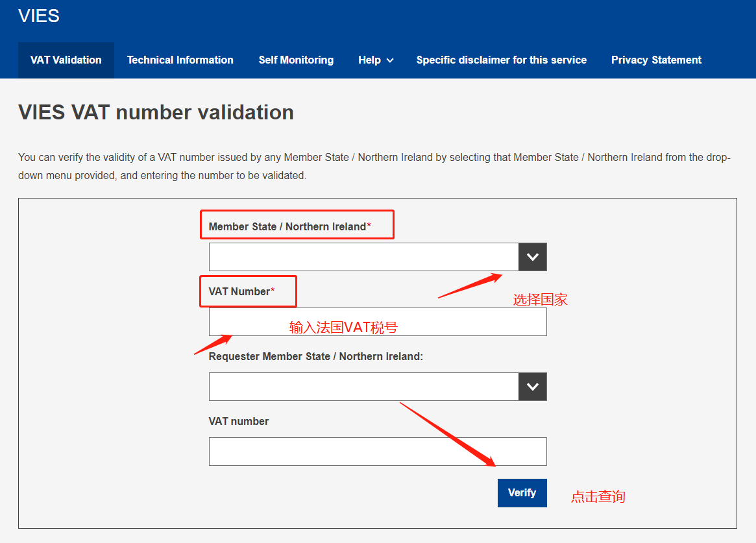Click the lowercase VAT number label
The height and width of the screenshot is (543, 756).
[x=239, y=421]
